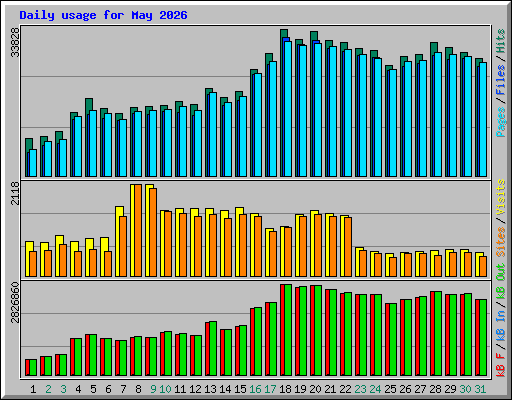Click day 2 on the axis
This screenshot has width=512, height=400.
point(48,389)
